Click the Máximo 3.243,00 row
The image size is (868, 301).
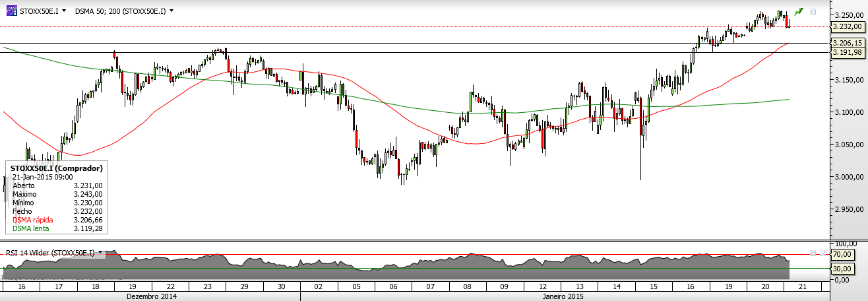pyautogui.click(x=57, y=194)
